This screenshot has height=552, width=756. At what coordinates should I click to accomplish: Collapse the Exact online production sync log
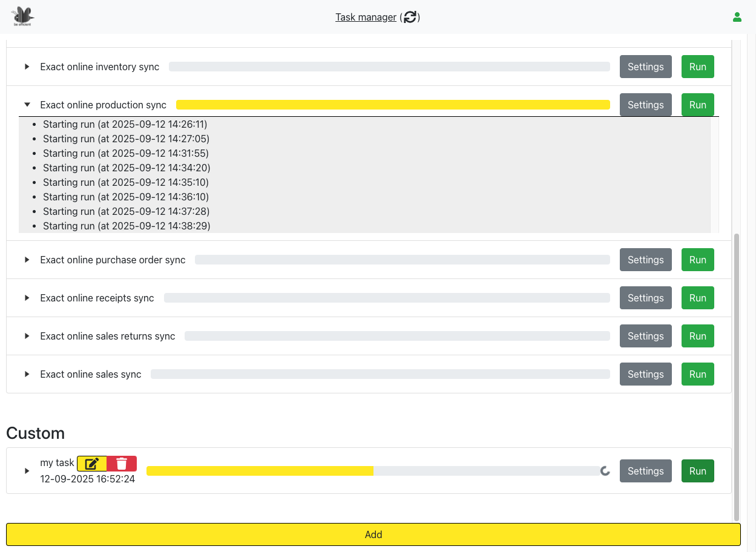click(27, 105)
